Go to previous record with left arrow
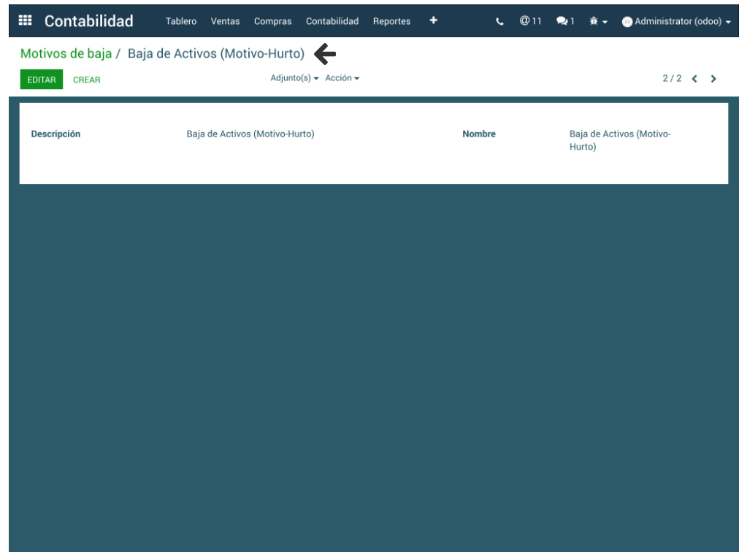The width and height of the screenshot is (747, 560). tap(694, 79)
